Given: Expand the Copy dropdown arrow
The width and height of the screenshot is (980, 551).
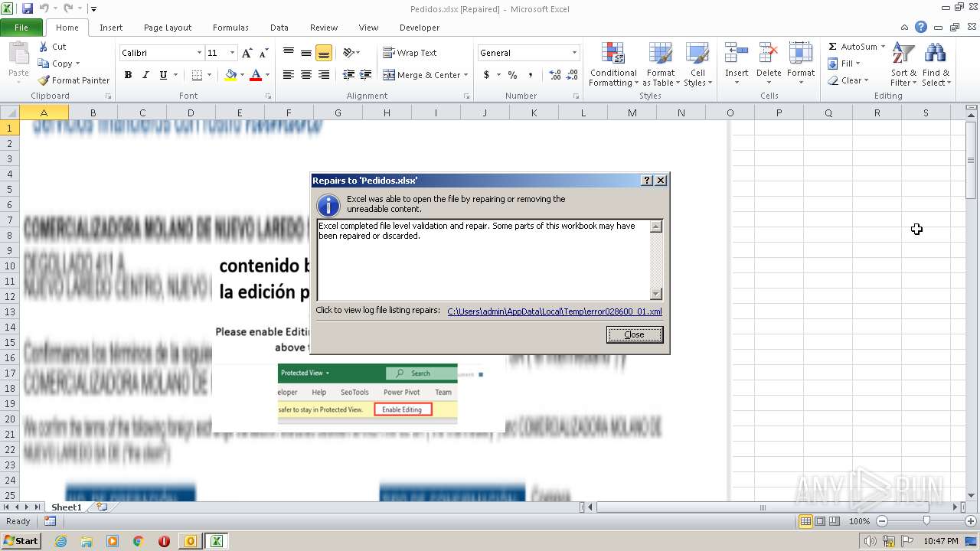Looking at the screenshot, I should pyautogui.click(x=77, y=64).
